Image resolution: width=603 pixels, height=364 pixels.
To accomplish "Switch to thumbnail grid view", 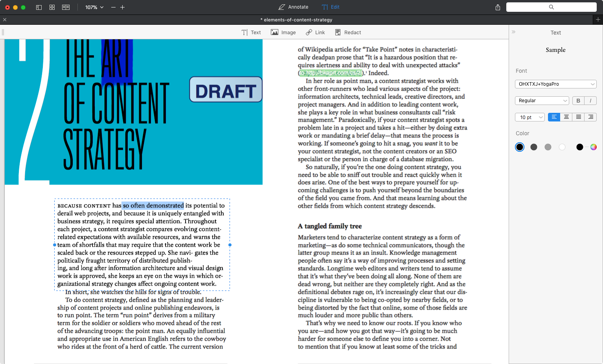I will (52, 7).
